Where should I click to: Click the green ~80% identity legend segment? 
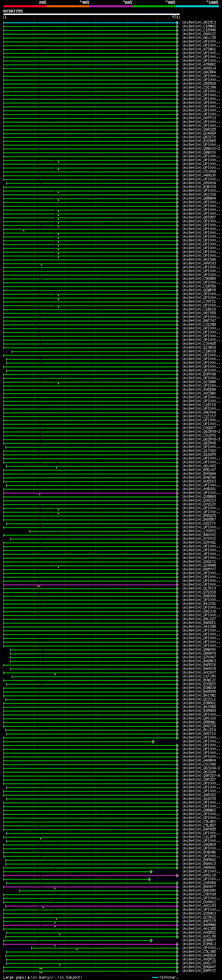(x=154, y=6)
